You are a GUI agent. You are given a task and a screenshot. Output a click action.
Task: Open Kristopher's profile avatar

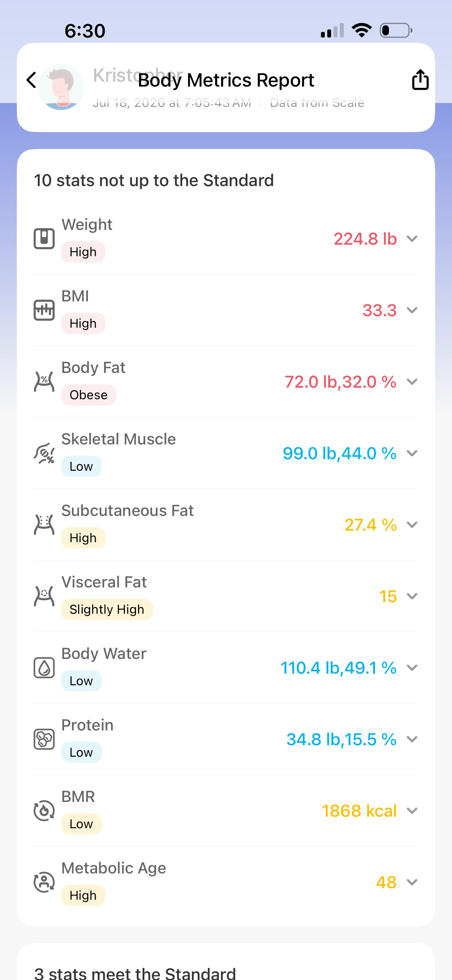tap(61, 87)
